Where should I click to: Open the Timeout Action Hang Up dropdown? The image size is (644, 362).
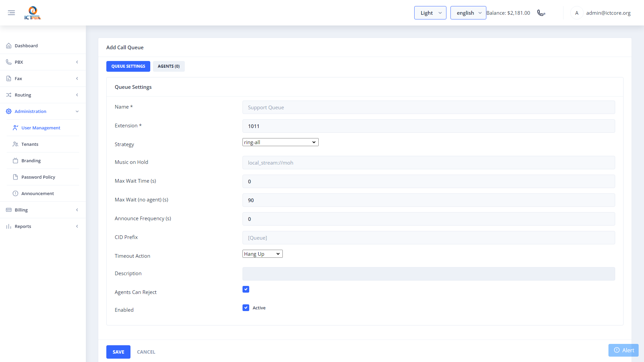pyautogui.click(x=263, y=254)
